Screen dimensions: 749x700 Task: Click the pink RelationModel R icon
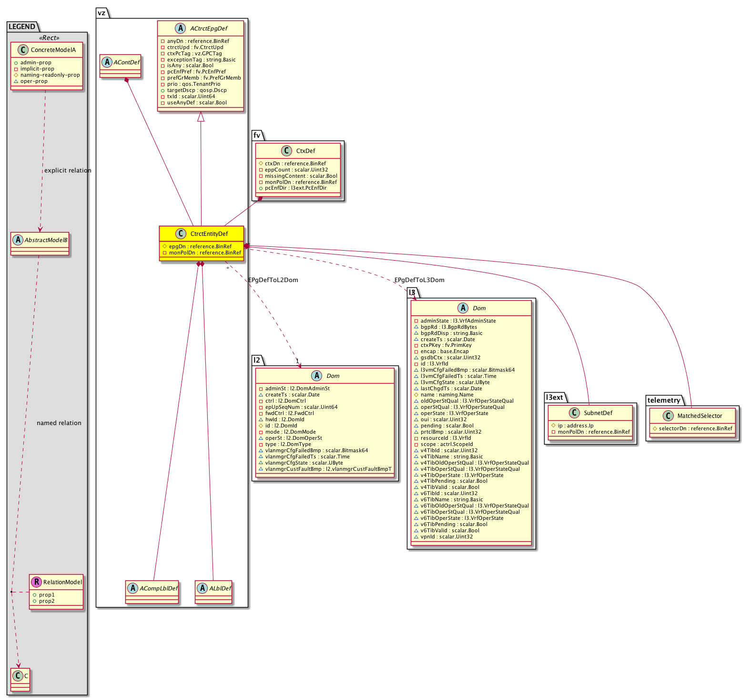pyautogui.click(x=36, y=582)
